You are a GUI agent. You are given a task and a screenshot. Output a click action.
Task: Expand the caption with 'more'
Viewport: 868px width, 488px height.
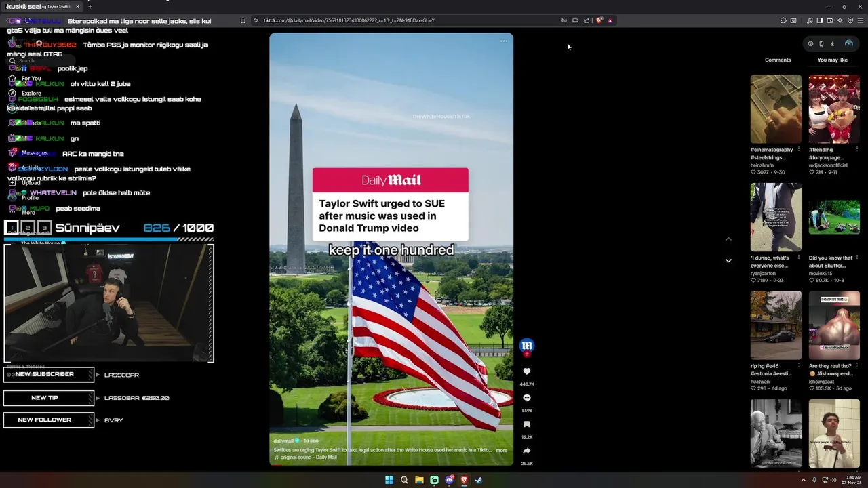(x=501, y=450)
